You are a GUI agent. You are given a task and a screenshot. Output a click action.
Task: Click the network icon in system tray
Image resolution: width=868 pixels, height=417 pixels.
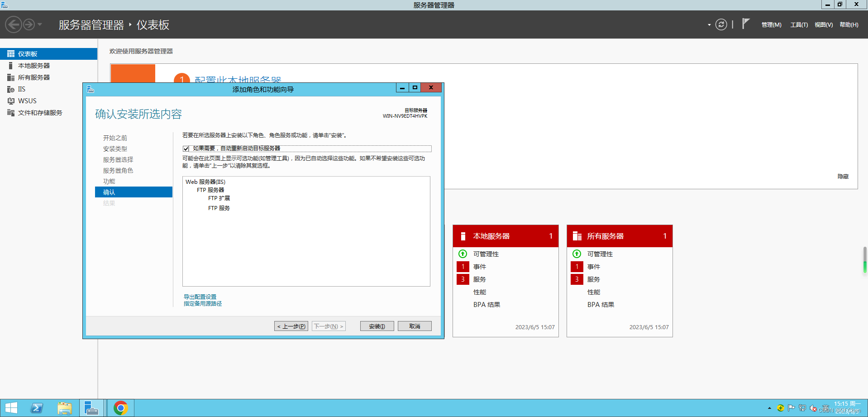[802, 408]
